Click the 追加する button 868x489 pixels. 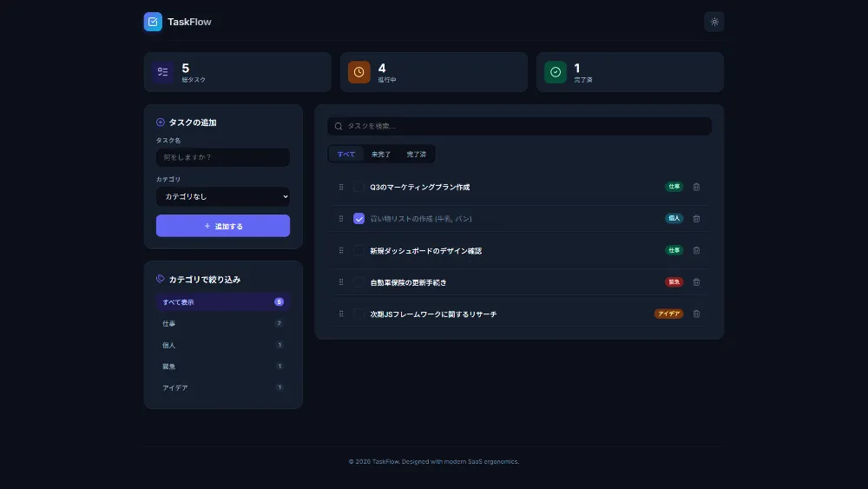[x=223, y=226]
